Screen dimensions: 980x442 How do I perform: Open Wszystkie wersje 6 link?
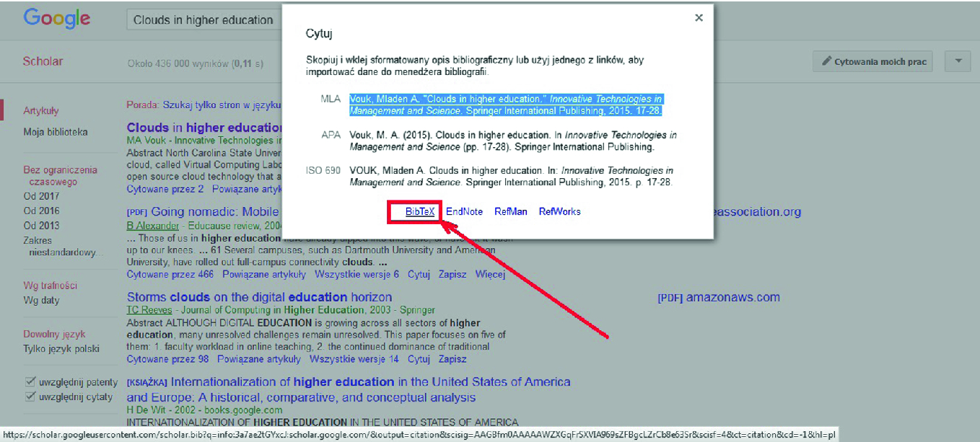coord(357,275)
